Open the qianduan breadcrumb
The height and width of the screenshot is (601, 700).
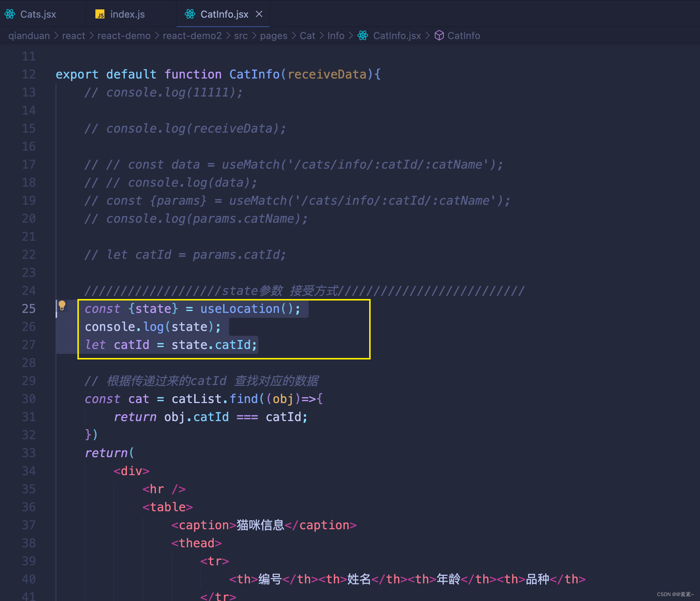tap(29, 36)
